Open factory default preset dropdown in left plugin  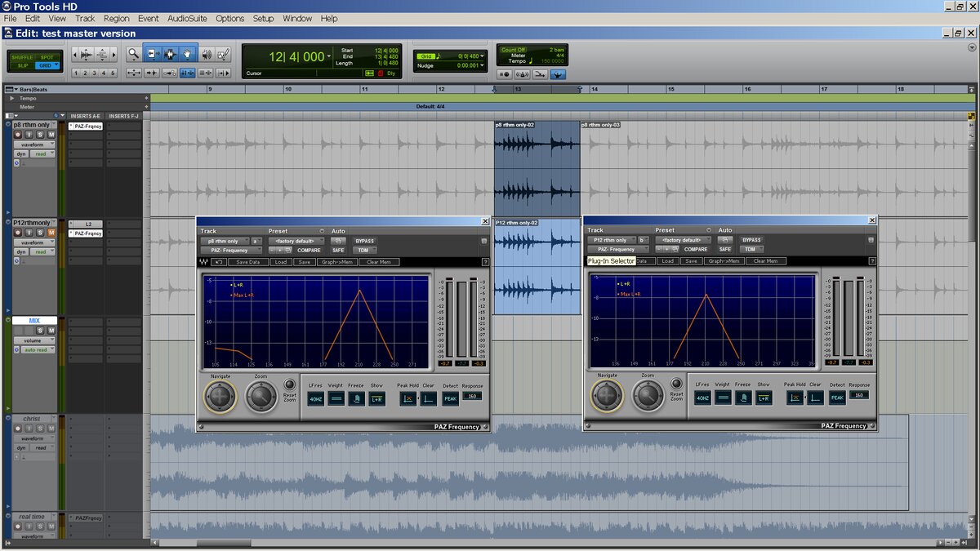click(296, 241)
